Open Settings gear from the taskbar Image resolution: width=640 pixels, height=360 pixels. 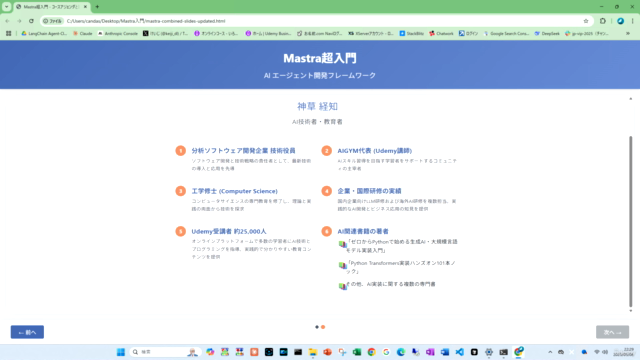point(489,352)
